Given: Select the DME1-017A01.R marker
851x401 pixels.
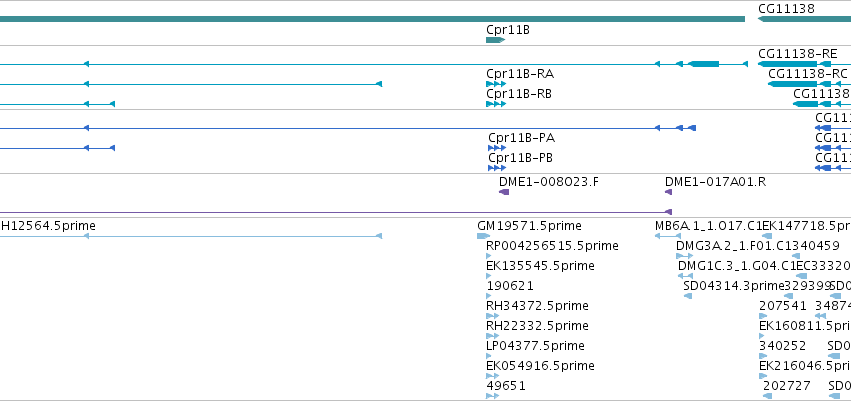Looking at the screenshot, I should (x=669, y=192).
